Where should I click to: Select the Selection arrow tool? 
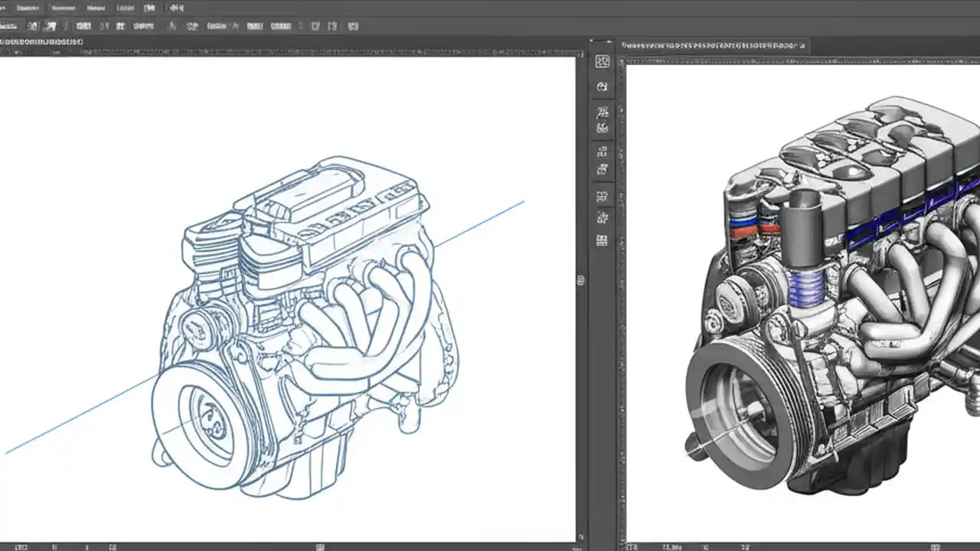(51, 25)
